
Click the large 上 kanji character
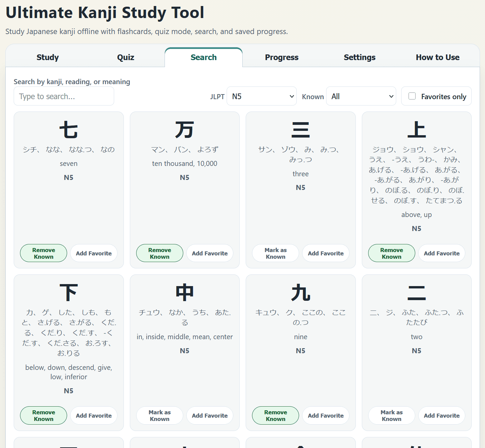[x=417, y=130]
